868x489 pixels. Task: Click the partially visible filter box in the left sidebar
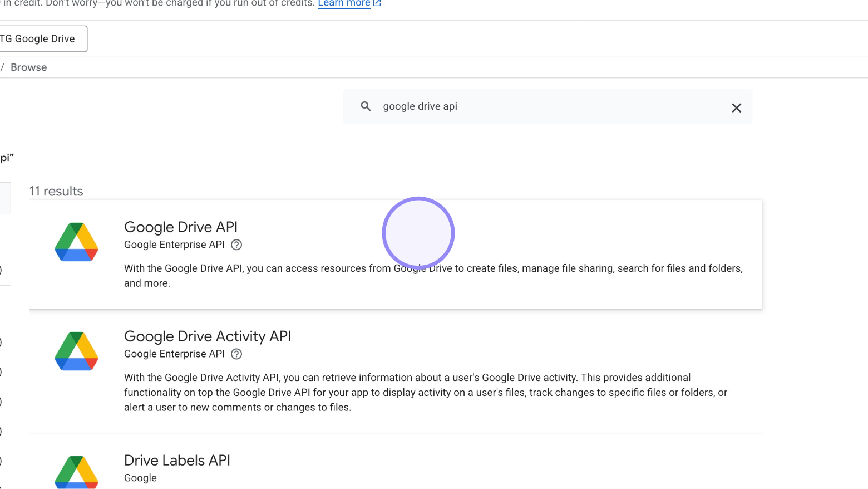coord(4,198)
